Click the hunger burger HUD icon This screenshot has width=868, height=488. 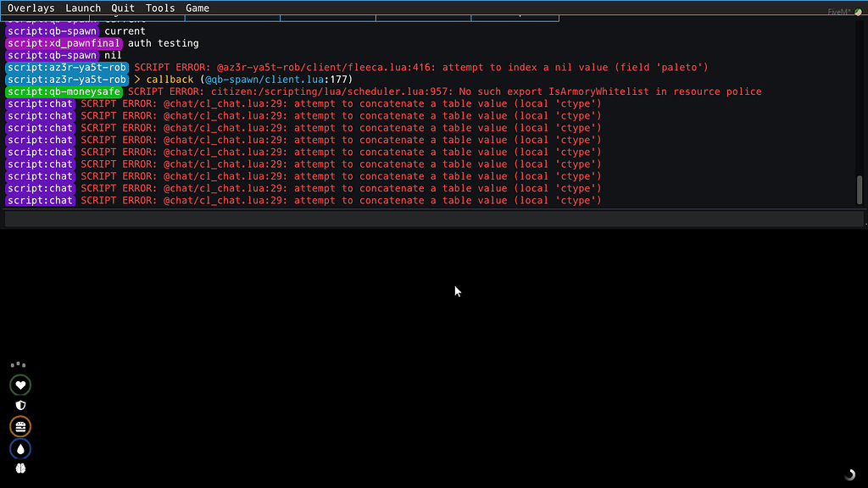(19, 426)
